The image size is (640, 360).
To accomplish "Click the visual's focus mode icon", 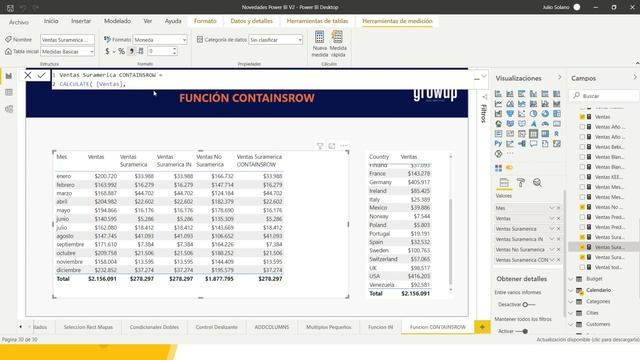I will 332,146.
